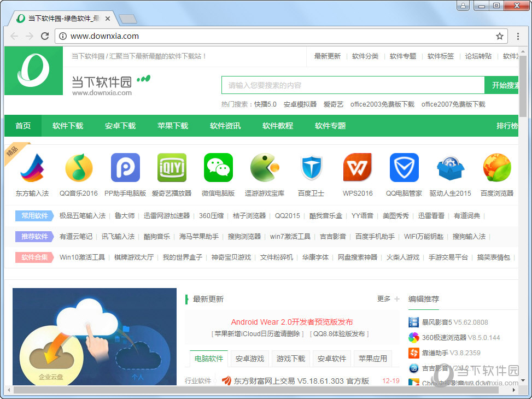The image size is (532, 399).
Task: Open the 爱奇艺播放器 icon
Action: [172, 167]
